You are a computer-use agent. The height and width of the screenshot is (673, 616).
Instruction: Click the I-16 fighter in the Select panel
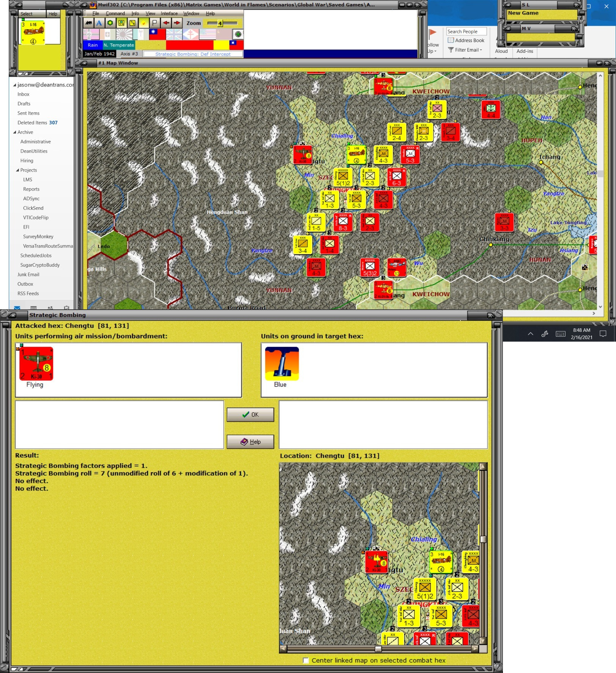tap(33, 33)
